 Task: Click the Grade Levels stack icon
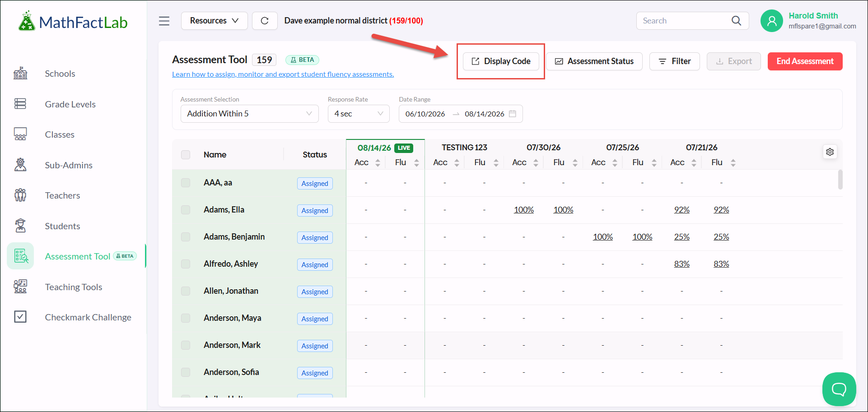20,104
